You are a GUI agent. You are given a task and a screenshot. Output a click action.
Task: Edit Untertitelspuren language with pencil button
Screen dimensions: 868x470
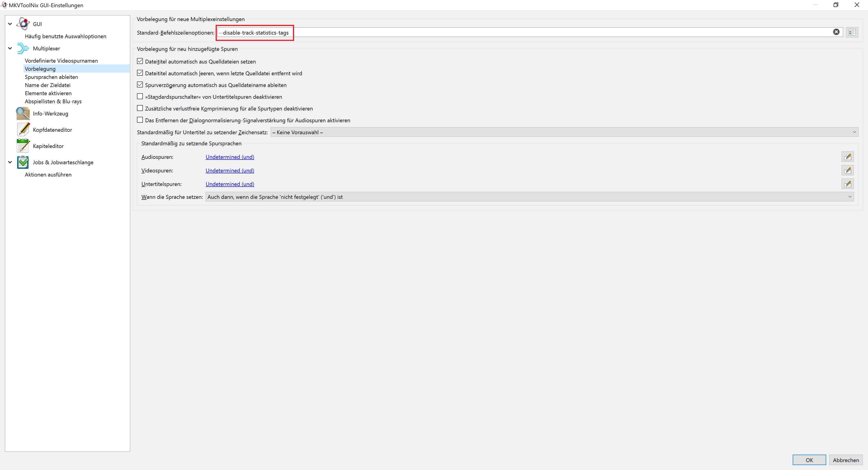[x=847, y=184]
